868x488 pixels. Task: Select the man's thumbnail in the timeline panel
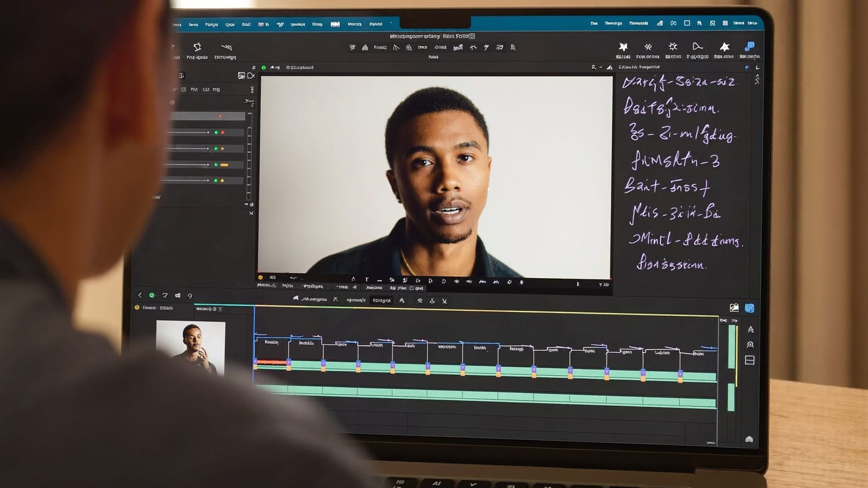click(190, 346)
